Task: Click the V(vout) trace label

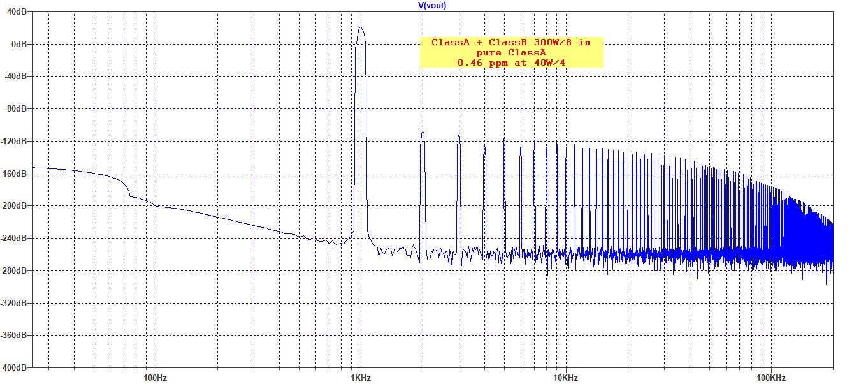Action: coord(433,5)
